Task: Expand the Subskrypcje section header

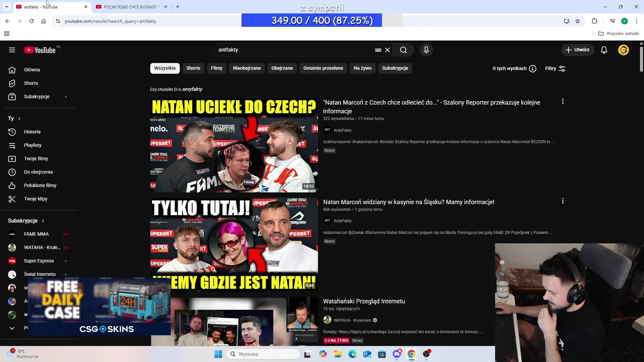Action: pyautogui.click(x=26, y=221)
